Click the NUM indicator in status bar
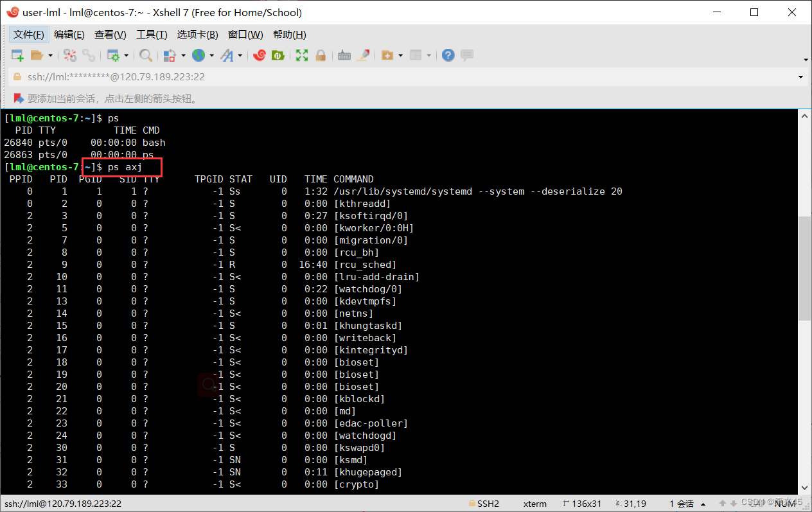This screenshot has width=812, height=512. tap(785, 504)
